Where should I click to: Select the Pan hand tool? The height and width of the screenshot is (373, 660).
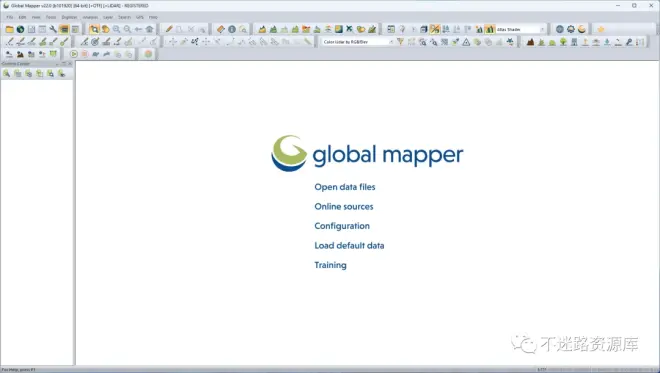click(x=105, y=29)
